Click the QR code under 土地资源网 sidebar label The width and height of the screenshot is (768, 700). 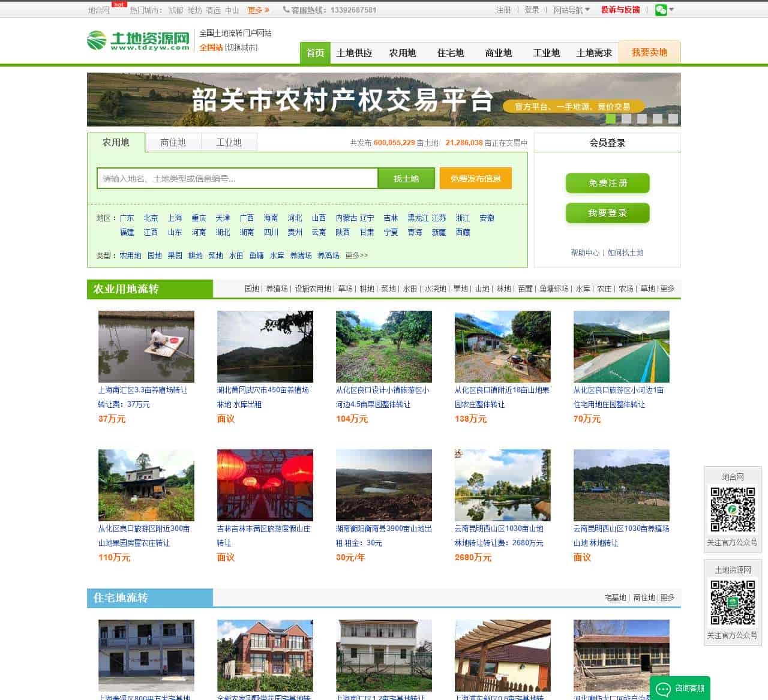click(733, 602)
